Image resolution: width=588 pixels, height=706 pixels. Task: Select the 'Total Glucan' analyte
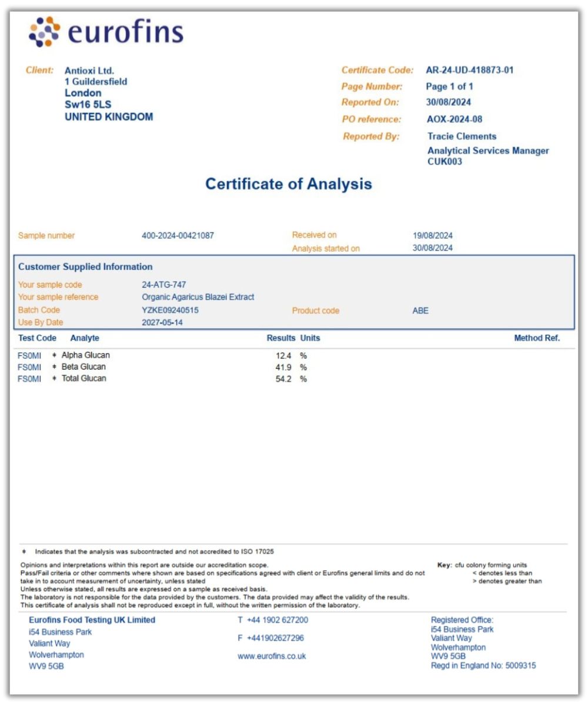pyautogui.click(x=84, y=379)
